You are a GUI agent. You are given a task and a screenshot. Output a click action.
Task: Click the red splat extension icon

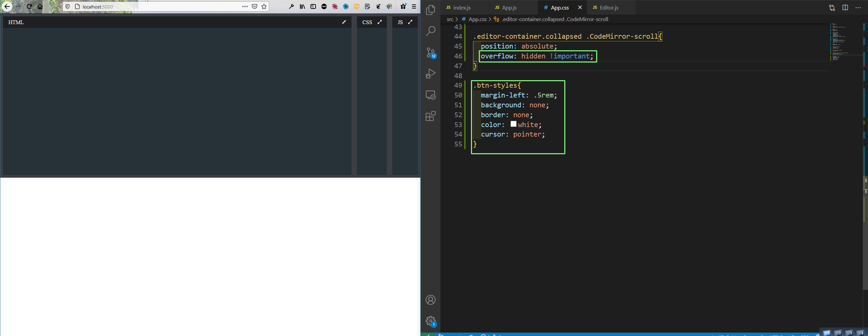click(335, 6)
